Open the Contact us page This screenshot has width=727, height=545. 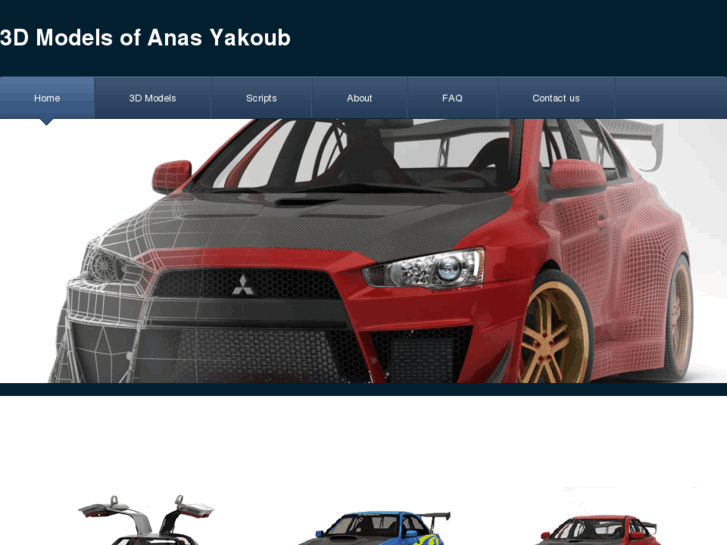(x=556, y=98)
